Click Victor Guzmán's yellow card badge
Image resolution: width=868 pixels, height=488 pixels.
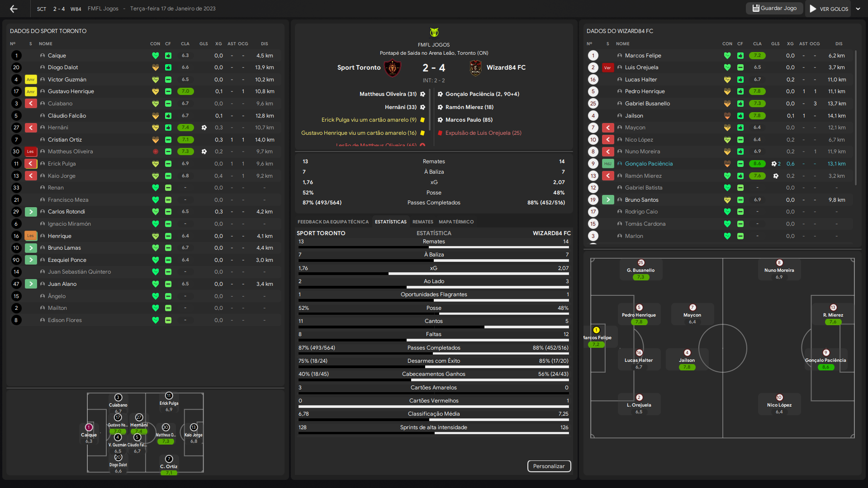[31, 80]
